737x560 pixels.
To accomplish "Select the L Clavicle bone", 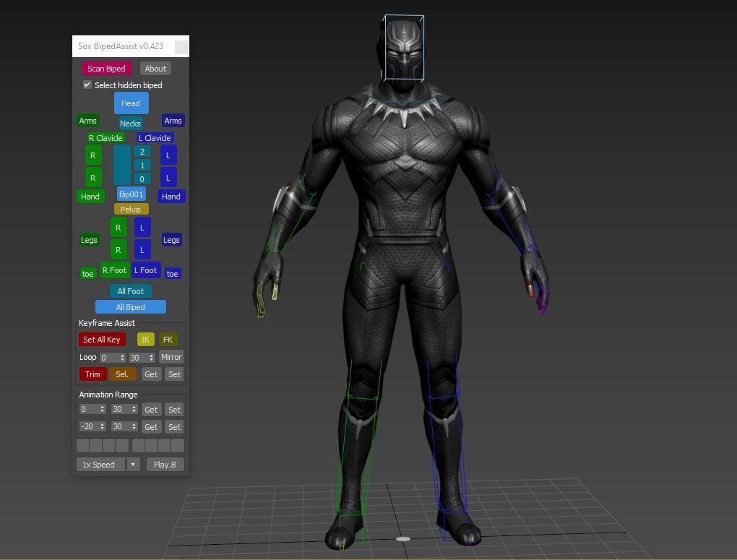I will 155,138.
